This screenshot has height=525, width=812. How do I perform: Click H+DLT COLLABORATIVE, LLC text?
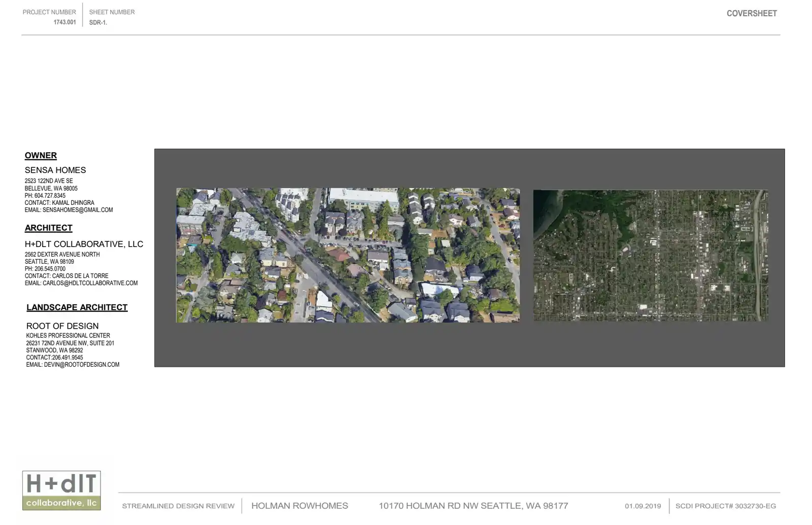pyautogui.click(x=84, y=244)
